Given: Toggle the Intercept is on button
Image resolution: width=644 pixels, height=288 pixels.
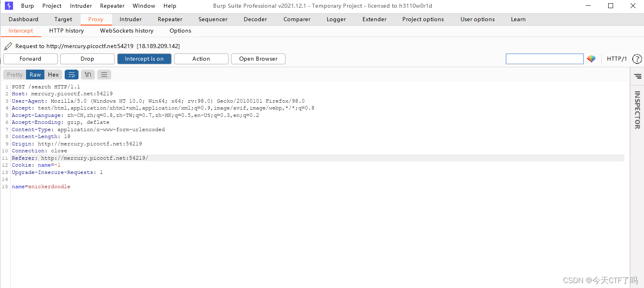Looking at the screenshot, I should point(144,59).
